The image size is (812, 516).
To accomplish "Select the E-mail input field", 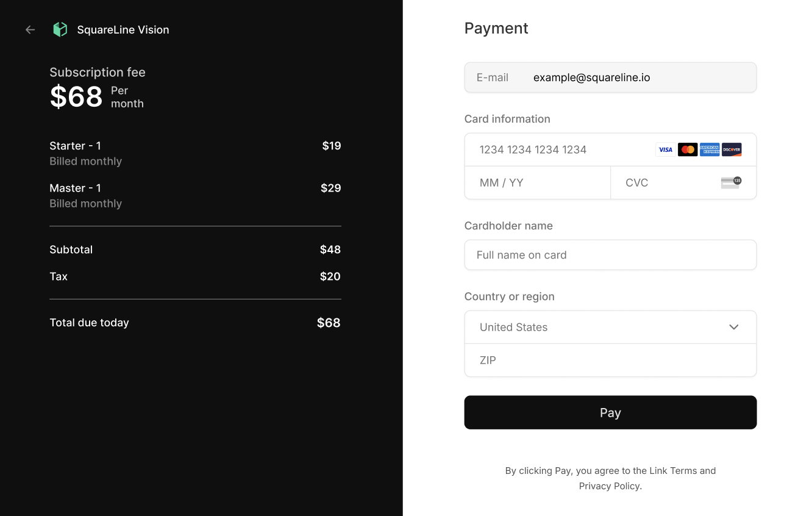I will 610,77.
